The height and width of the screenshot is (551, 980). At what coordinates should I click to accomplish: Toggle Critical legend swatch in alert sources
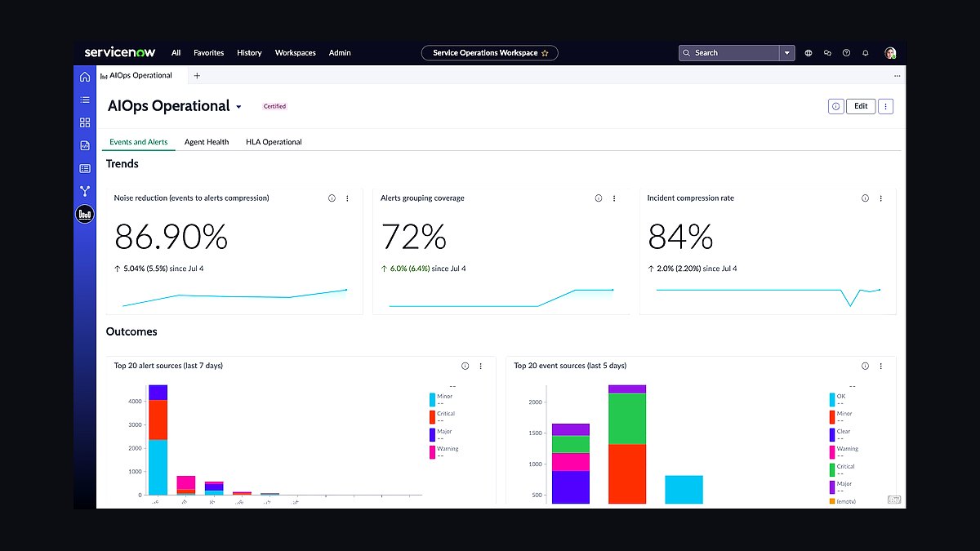coord(432,417)
